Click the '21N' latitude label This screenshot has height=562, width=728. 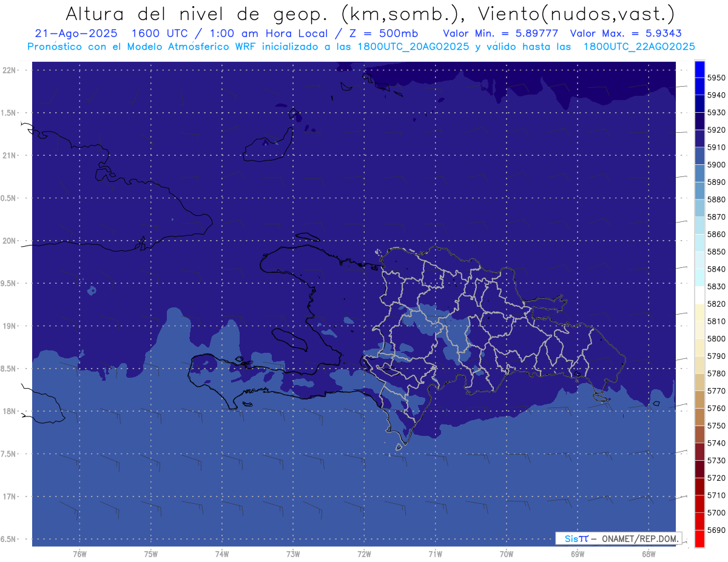(10, 156)
